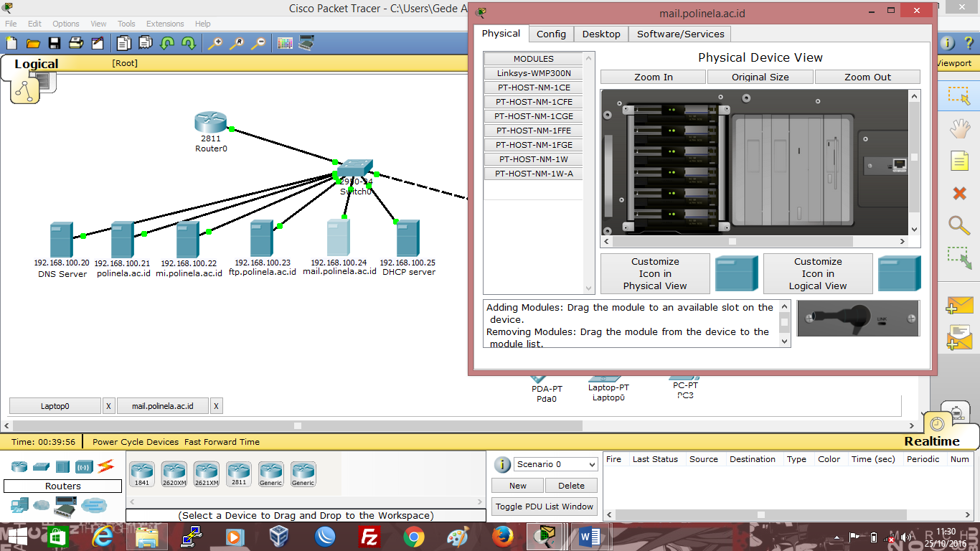Choose the Move Layout hand tool
The image size is (980, 551).
coord(959,129)
